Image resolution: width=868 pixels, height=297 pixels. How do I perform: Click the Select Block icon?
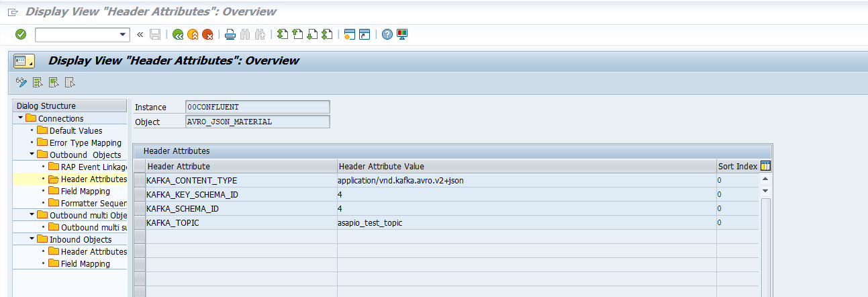click(54, 83)
